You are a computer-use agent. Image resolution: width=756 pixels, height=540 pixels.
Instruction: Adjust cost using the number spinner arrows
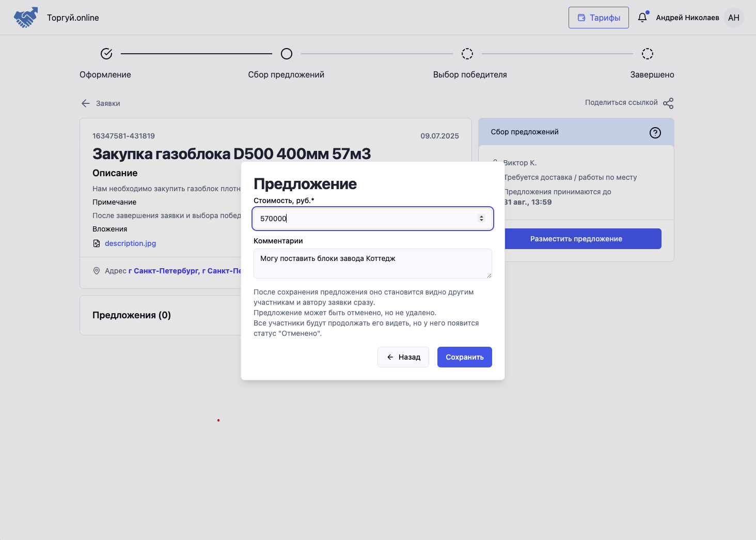tap(481, 219)
